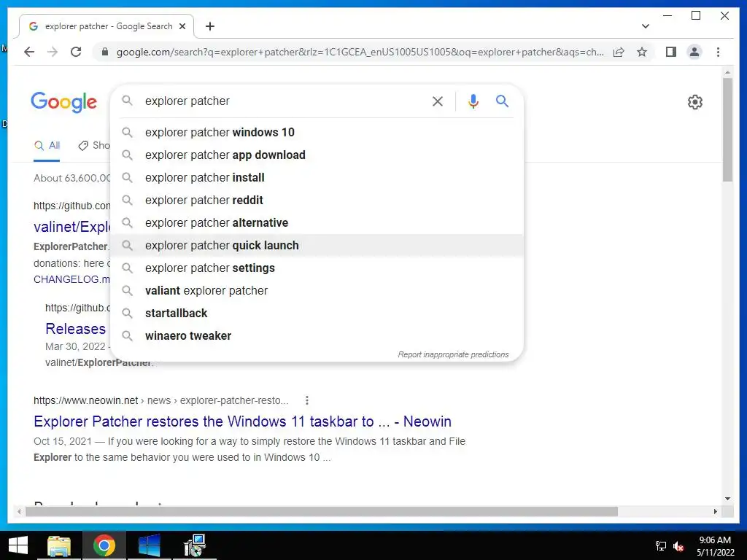
Task: Clear the search box text
Action: [438, 101]
